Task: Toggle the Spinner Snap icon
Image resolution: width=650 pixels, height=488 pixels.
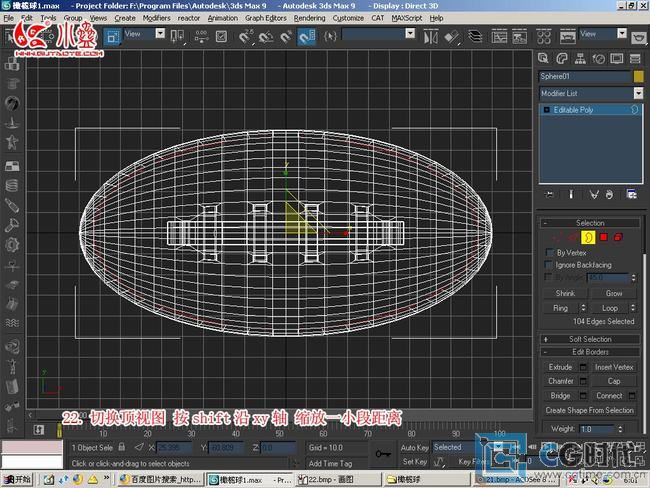Action: point(307,37)
